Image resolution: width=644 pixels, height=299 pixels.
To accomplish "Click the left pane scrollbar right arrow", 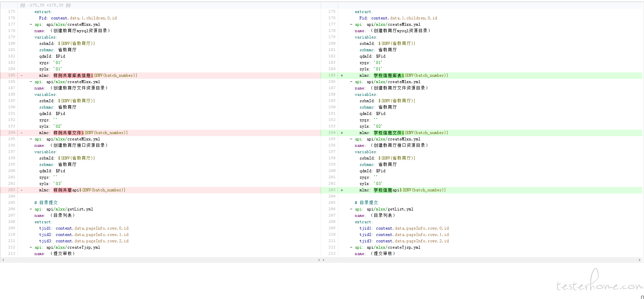I will coord(319,260).
